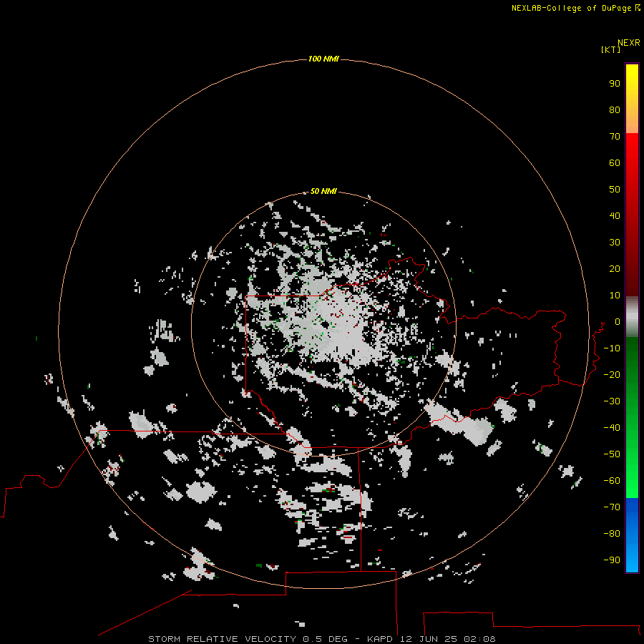
Task: Click the 30 value on the velocity scale
Action: [615, 243]
